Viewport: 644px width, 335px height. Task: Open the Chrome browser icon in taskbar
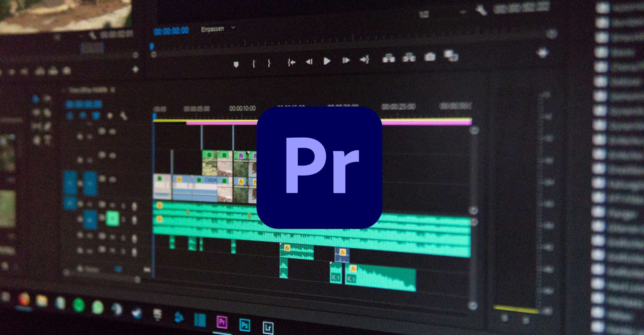23,299
